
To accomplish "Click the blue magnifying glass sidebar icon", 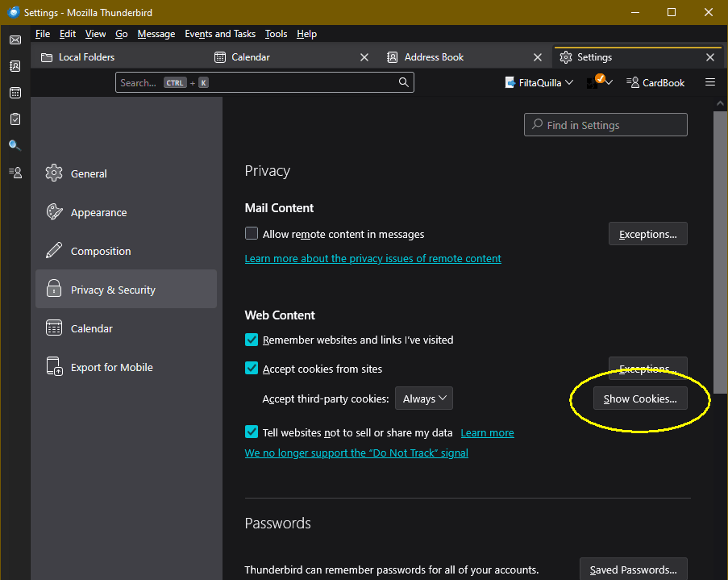I will point(15,146).
